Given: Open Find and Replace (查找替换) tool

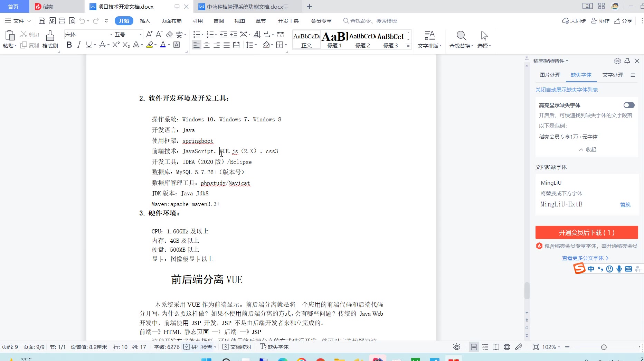Looking at the screenshot, I should pyautogui.click(x=461, y=39).
